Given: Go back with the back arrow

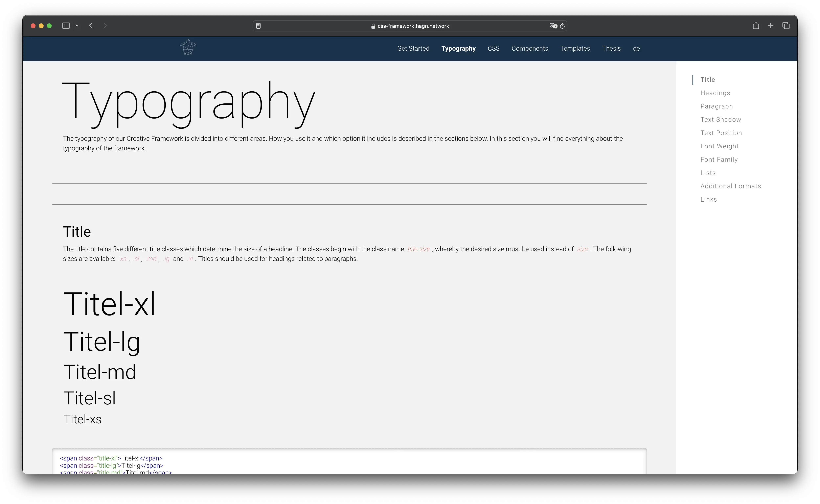Looking at the screenshot, I should pyautogui.click(x=91, y=26).
